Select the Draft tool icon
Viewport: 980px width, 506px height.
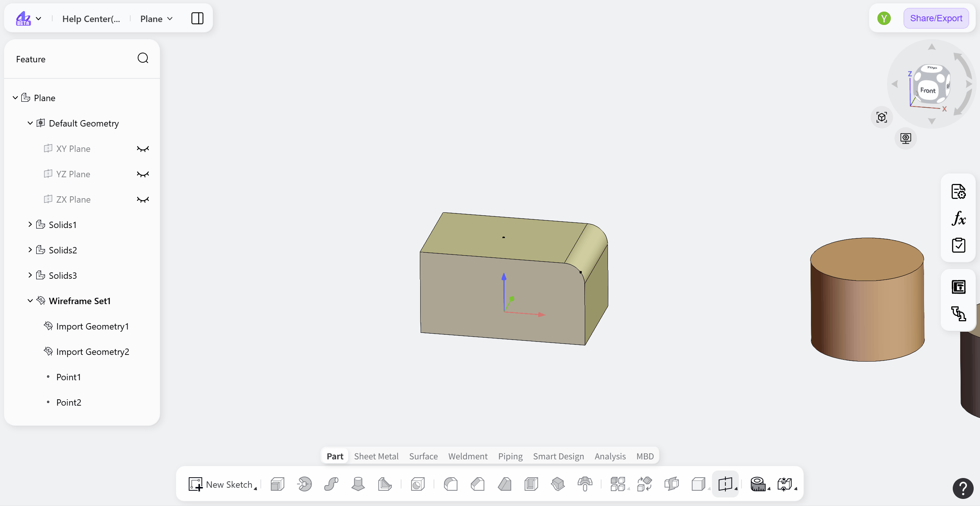(x=505, y=484)
